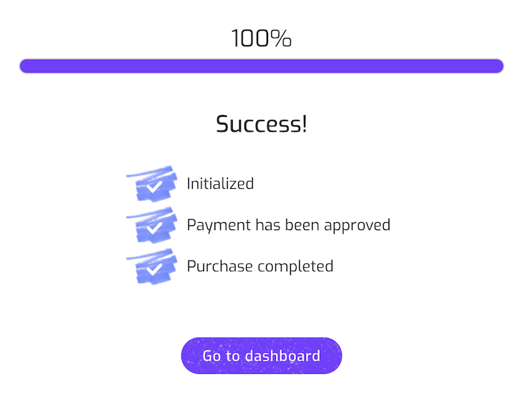Click the 100% progress percentage label
532x413 pixels.
click(x=261, y=39)
